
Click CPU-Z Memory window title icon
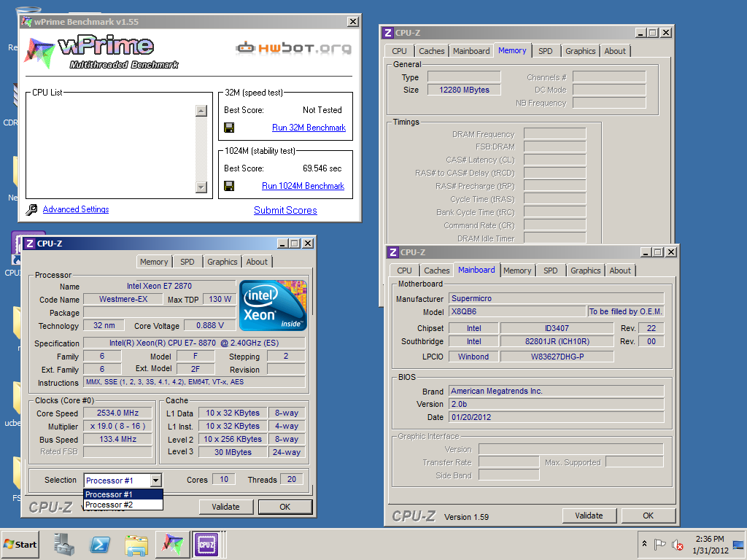[388, 33]
